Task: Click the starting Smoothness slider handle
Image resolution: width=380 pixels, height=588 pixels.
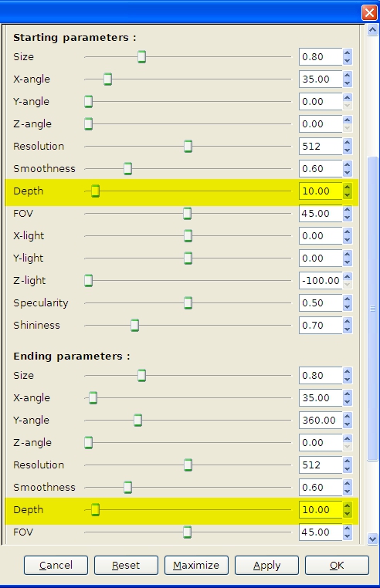Action: coord(127,169)
